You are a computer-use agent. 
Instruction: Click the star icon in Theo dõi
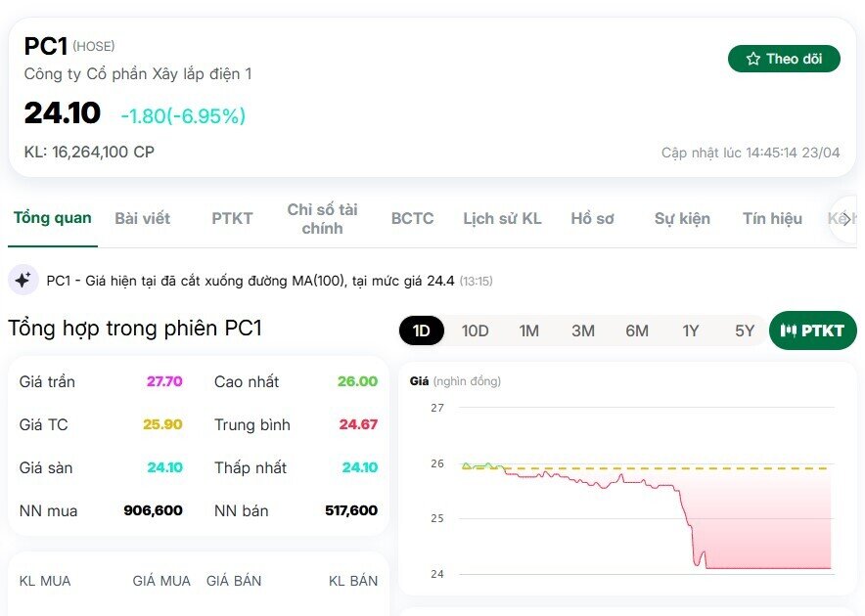(753, 59)
